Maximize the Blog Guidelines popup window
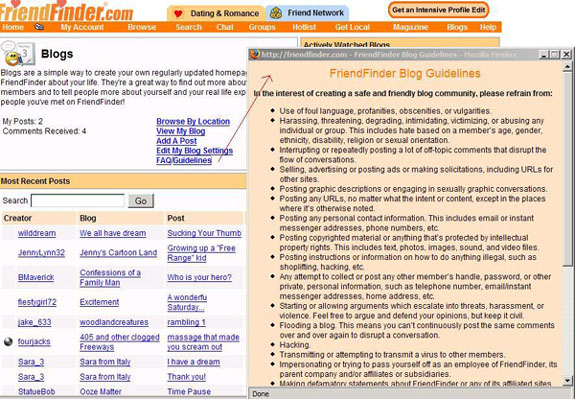Screen dimensions: 575x399 [555, 55]
